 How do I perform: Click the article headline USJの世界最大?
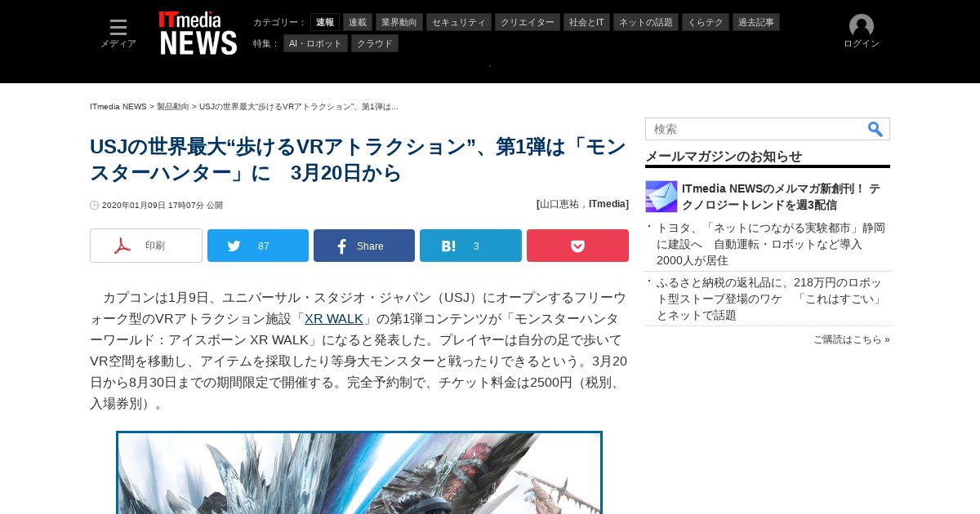point(358,160)
